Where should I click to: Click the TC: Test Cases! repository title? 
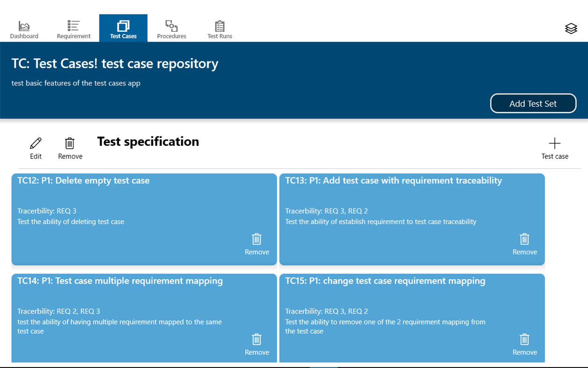[x=115, y=64]
